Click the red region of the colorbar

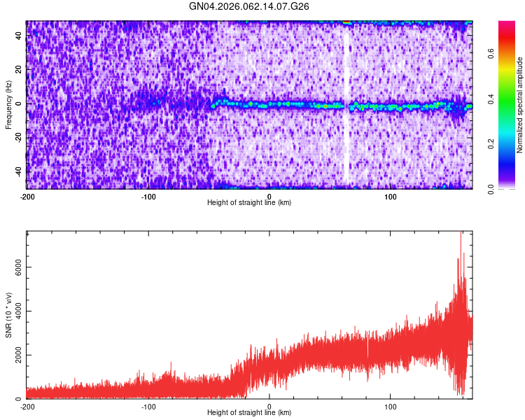(507, 37)
